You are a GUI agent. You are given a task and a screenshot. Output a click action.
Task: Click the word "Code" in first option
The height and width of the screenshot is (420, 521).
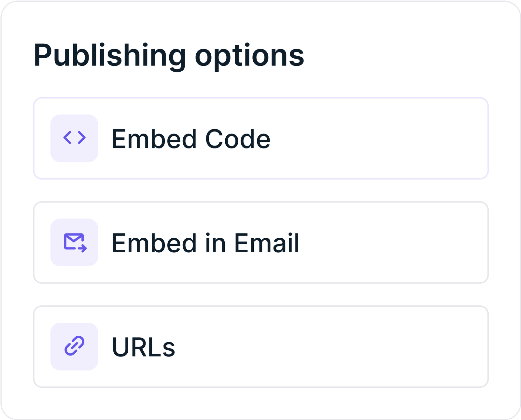pyautogui.click(x=238, y=139)
